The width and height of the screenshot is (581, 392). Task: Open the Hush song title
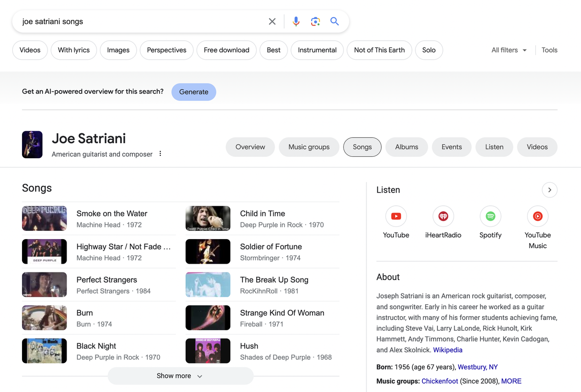249,346
